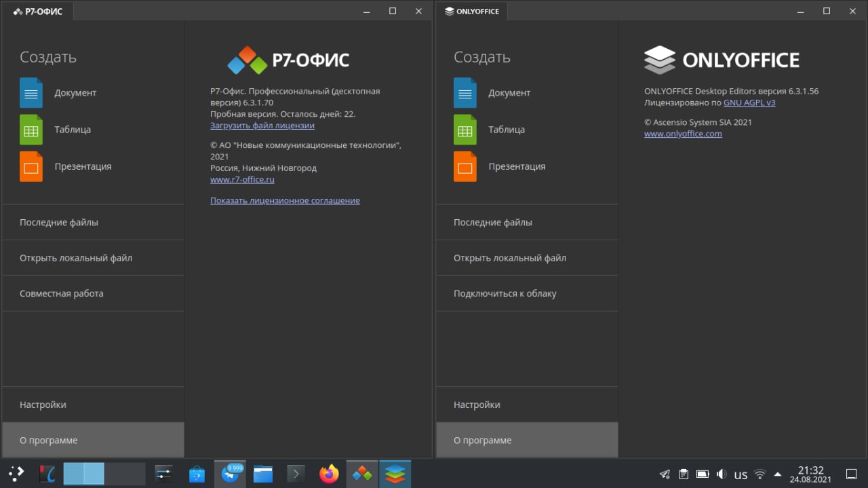Switch to Р7-Офис via taskbar icon
This screenshot has width=868, height=488.
pos(362,474)
